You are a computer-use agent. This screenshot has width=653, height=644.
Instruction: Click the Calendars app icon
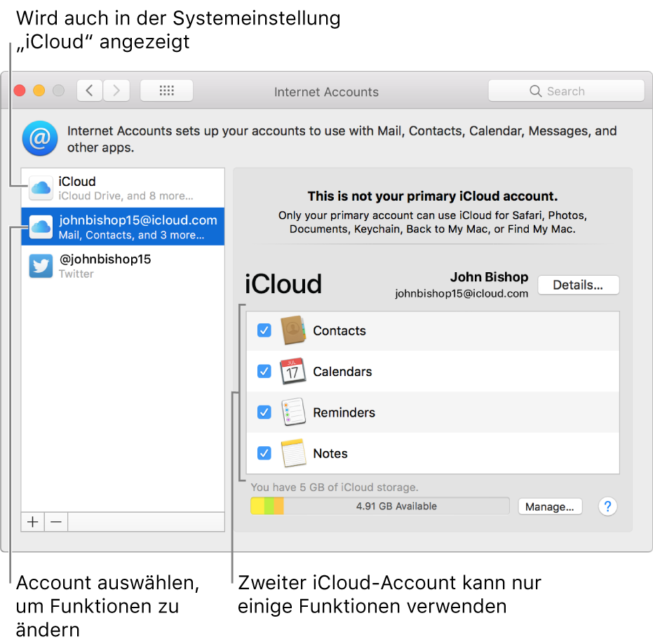click(x=293, y=371)
